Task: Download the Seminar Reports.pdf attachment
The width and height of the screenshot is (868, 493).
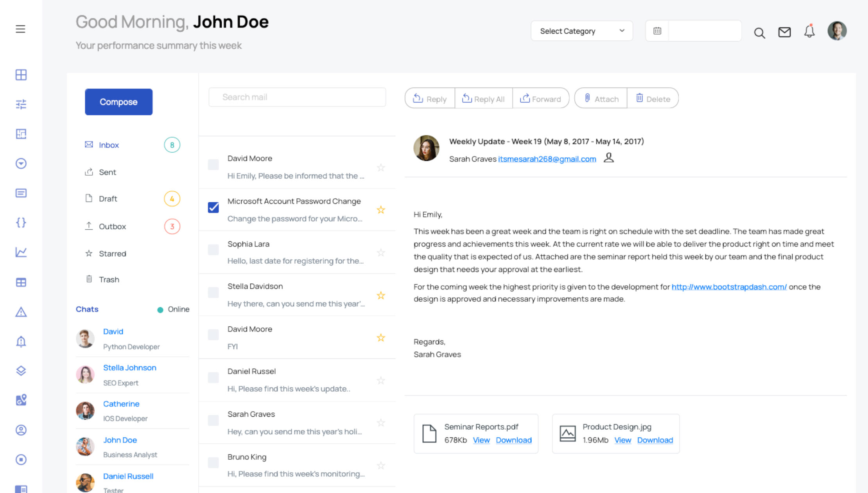Action: 514,440
